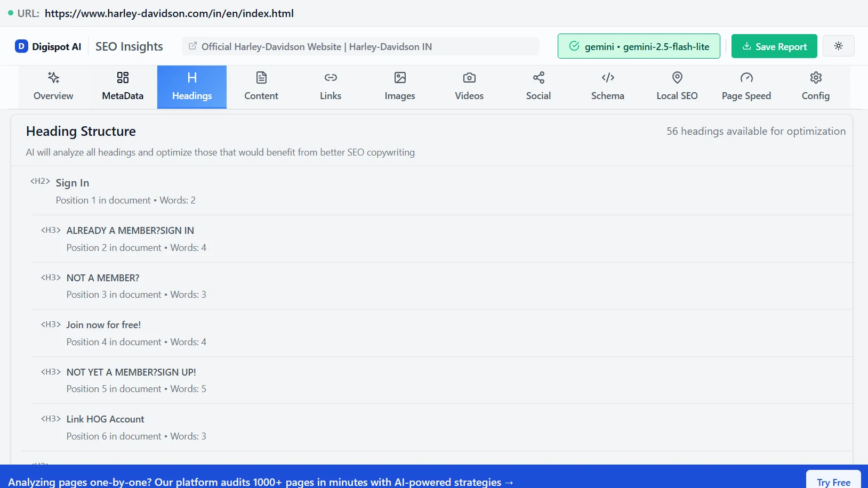Click the checkmark icon in the gemini model button
Viewport: 868px width, 488px height.
click(574, 46)
